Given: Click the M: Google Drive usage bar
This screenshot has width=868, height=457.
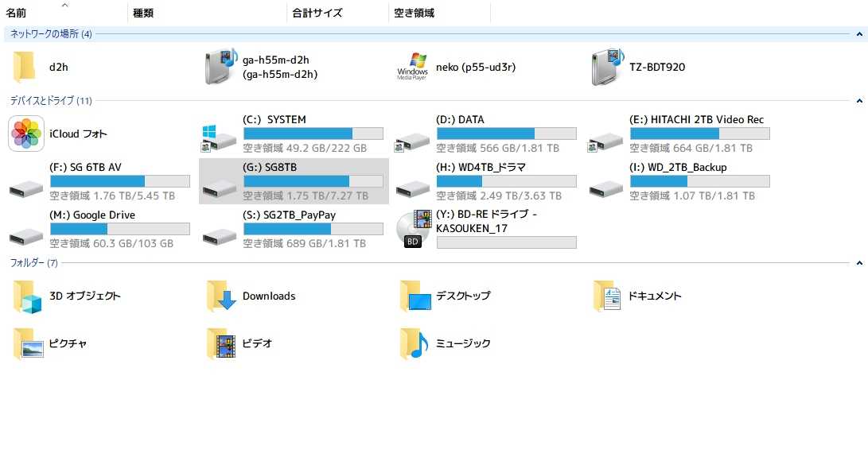Looking at the screenshot, I should (119, 229).
